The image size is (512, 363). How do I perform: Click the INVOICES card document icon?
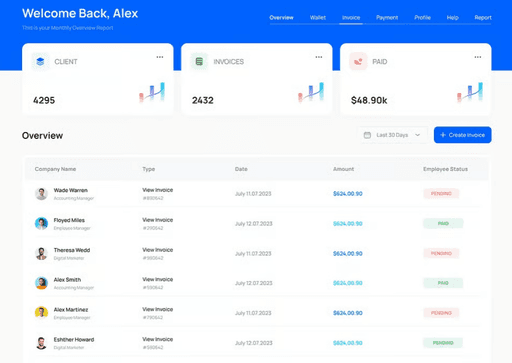pyautogui.click(x=199, y=61)
